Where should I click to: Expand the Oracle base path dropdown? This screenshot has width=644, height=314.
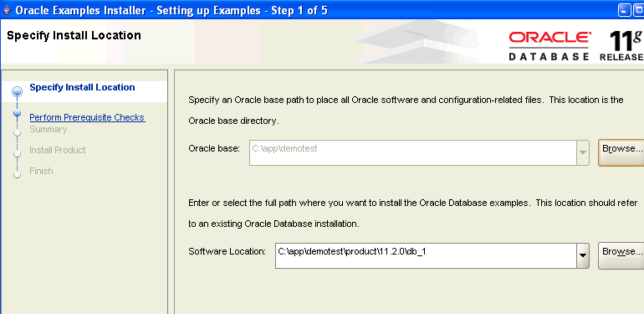[x=583, y=153]
